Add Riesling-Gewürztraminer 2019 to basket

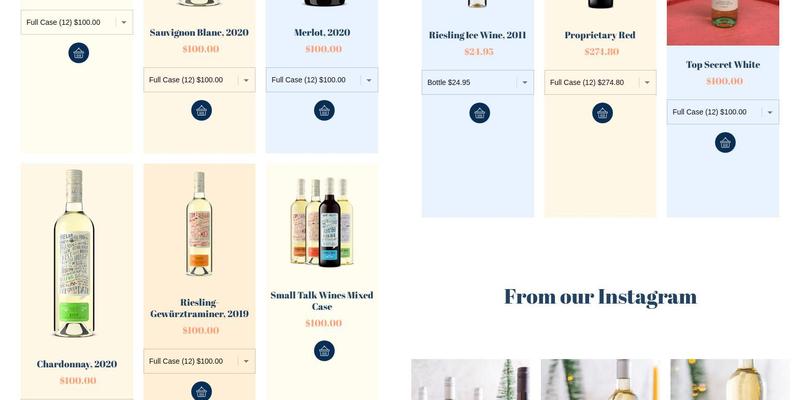click(202, 391)
